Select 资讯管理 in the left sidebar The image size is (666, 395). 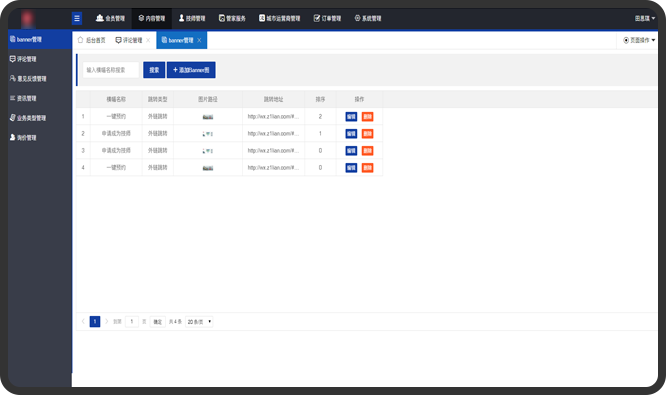40,98
